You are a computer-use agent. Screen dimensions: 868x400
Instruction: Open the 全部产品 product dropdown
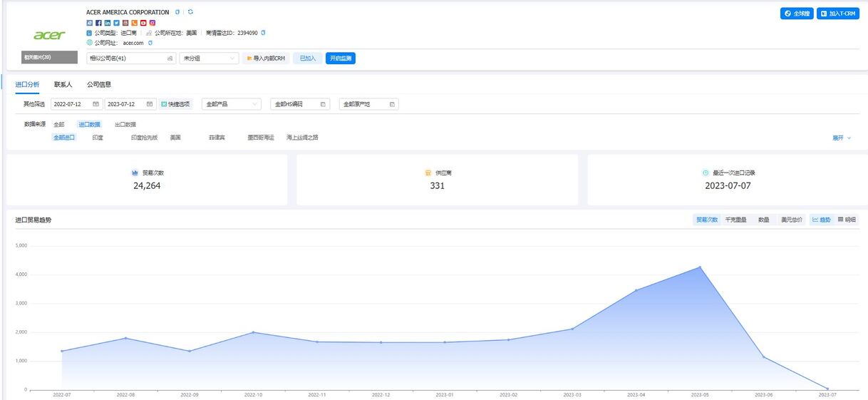[x=231, y=104]
